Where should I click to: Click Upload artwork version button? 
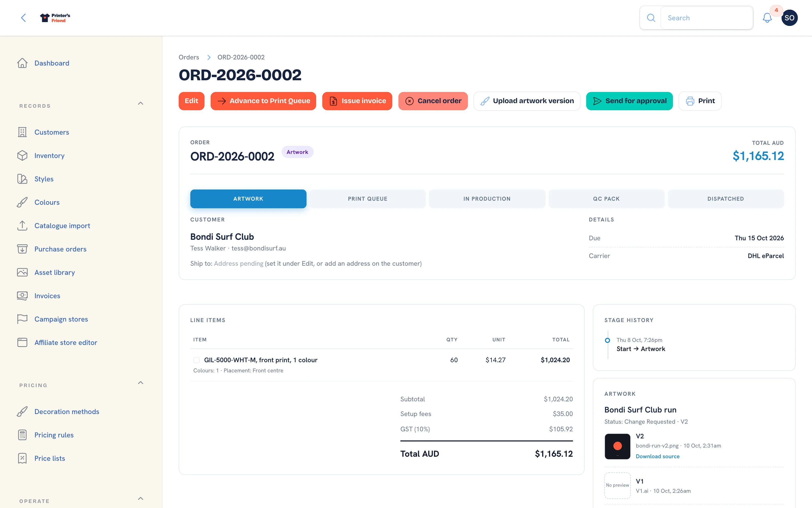point(527,101)
